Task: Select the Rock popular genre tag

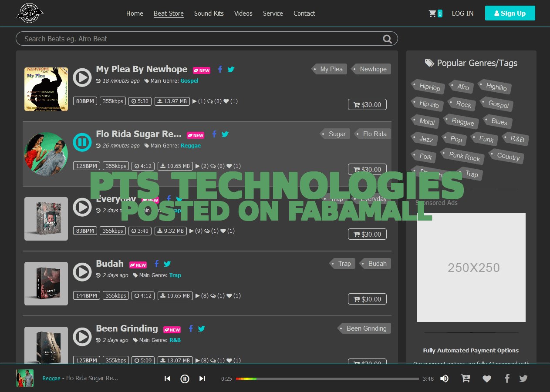Action: (x=462, y=104)
